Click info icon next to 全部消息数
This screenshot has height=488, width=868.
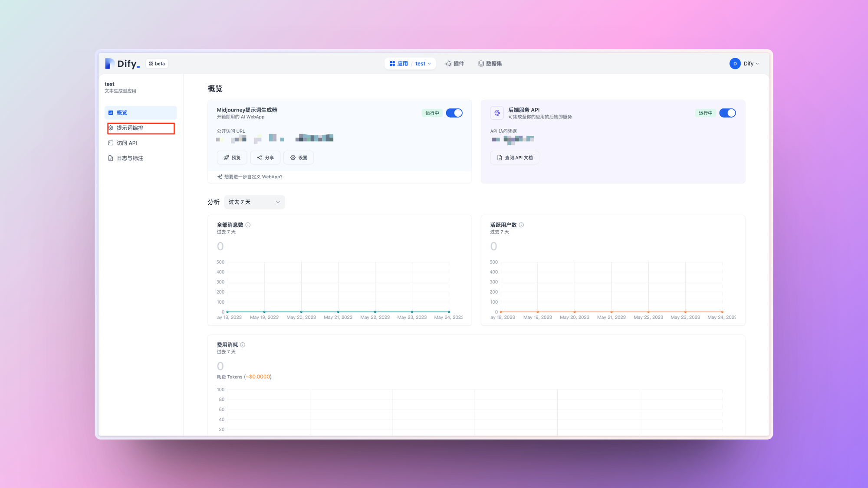(x=248, y=225)
